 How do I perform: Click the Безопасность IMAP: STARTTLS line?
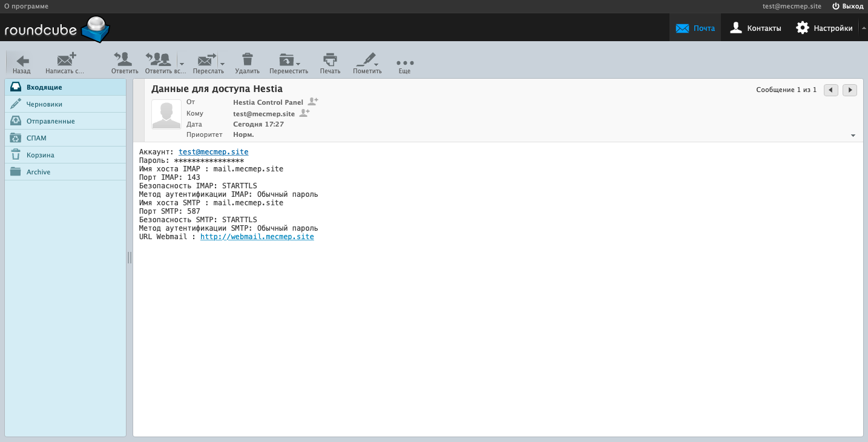click(x=198, y=186)
